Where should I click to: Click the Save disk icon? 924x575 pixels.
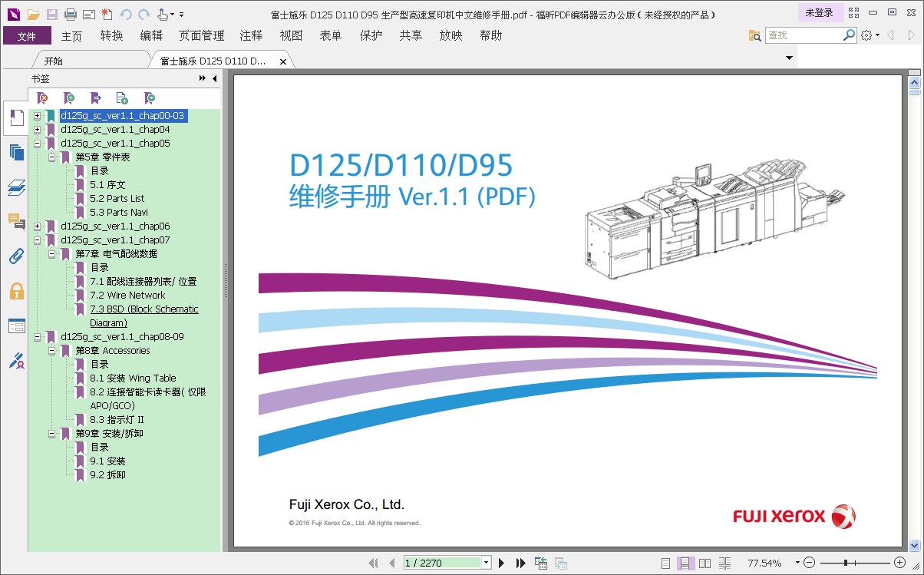(x=52, y=14)
